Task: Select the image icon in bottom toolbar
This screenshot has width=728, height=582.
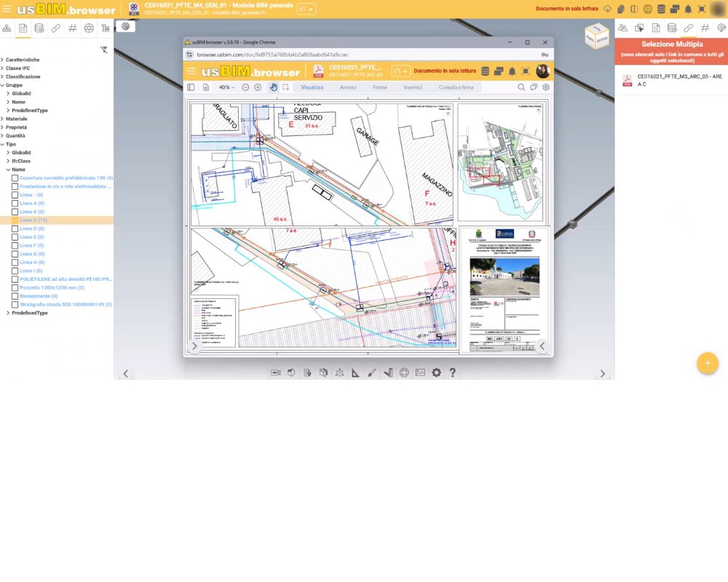Action: [420, 372]
